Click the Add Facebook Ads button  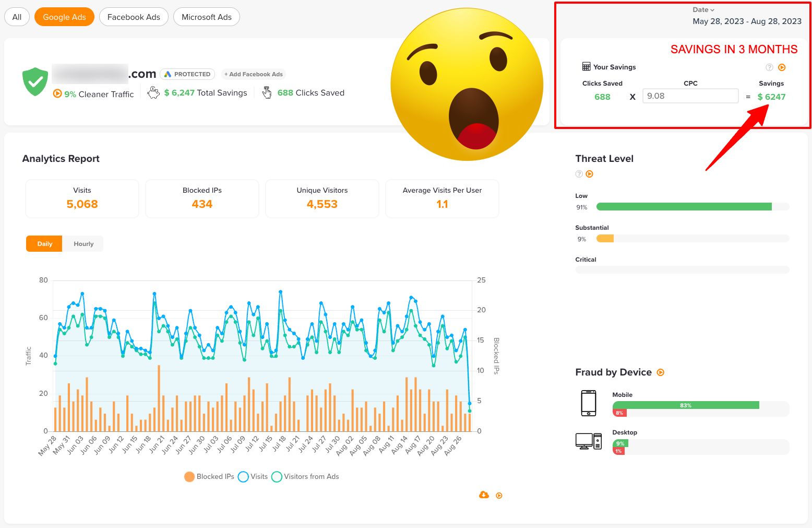[x=254, y=74]
